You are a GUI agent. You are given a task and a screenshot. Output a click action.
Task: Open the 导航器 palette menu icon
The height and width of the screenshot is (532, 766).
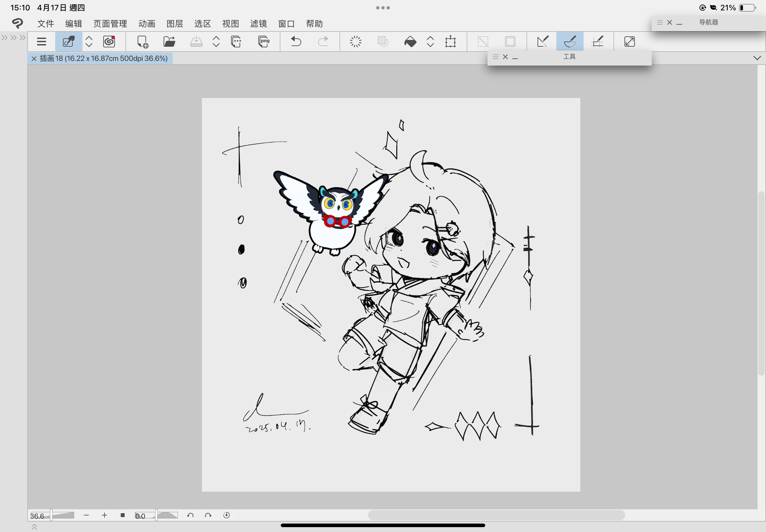pos(659,22)
